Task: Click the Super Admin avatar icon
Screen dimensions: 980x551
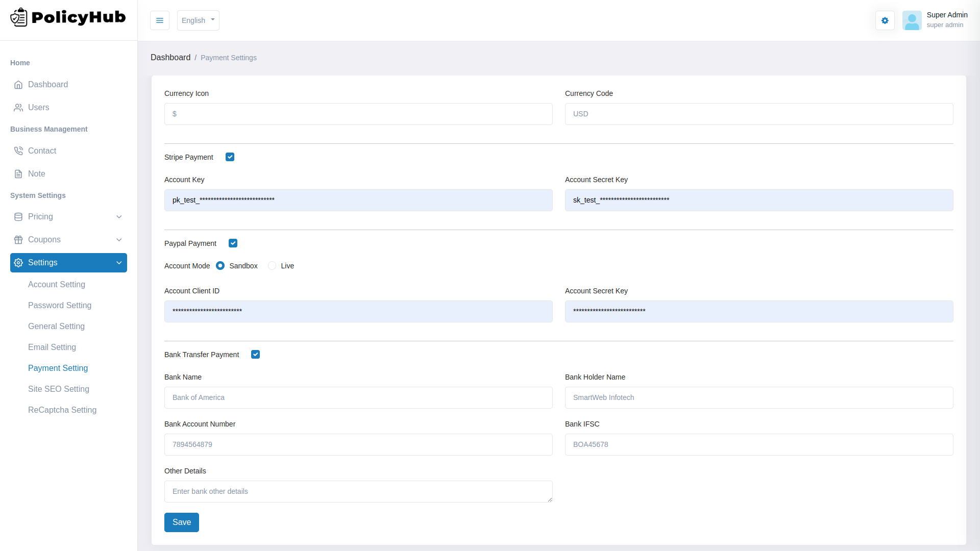Action: (912, 20)
